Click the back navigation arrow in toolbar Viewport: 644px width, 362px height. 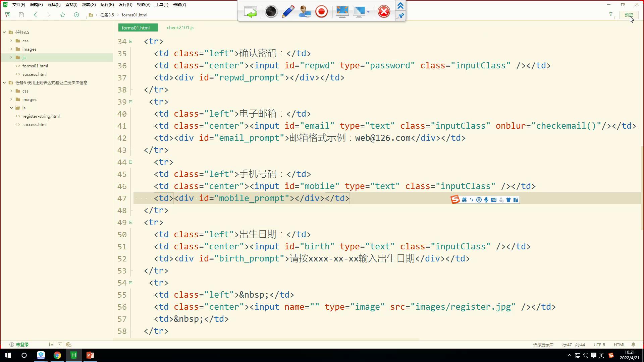coord(35,15)
